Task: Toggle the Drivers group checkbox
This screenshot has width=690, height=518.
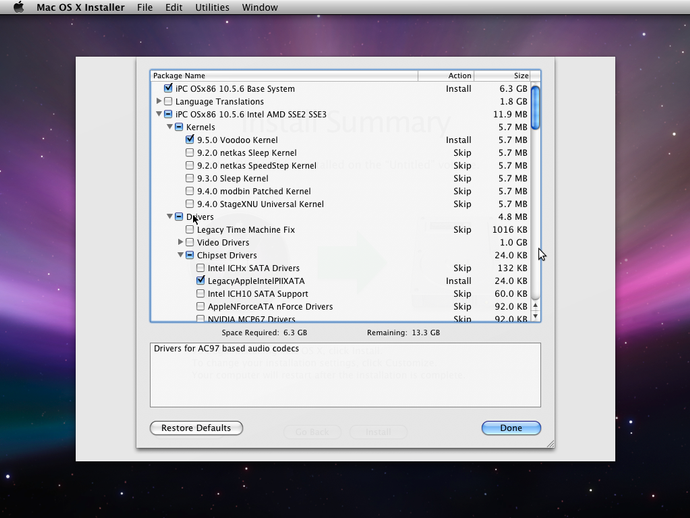Action: click(179, 217)
